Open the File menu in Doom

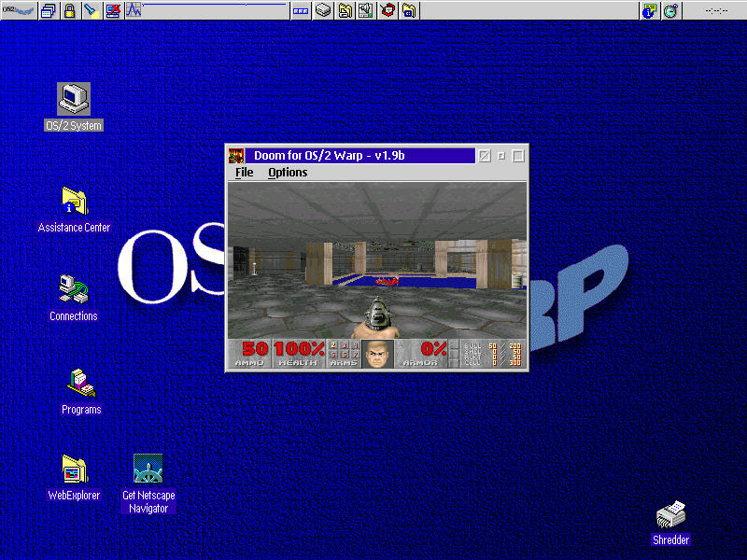point(244,173)
